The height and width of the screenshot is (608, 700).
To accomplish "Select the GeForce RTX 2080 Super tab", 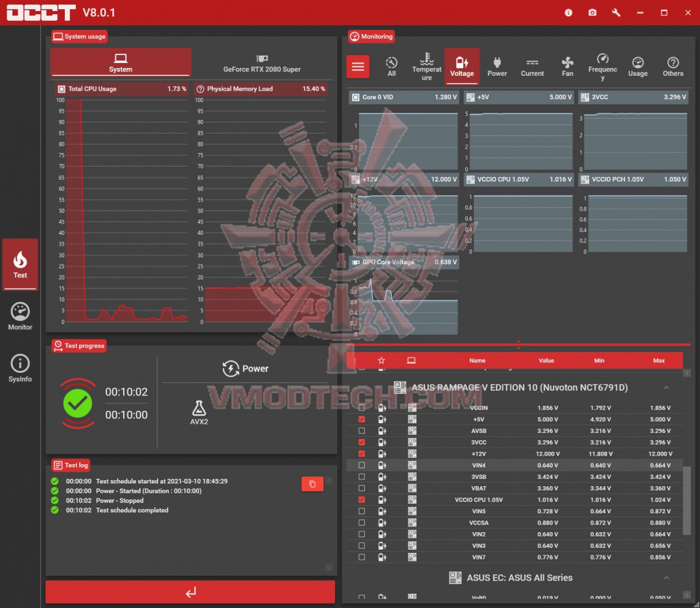I will [x=262, y=63].
